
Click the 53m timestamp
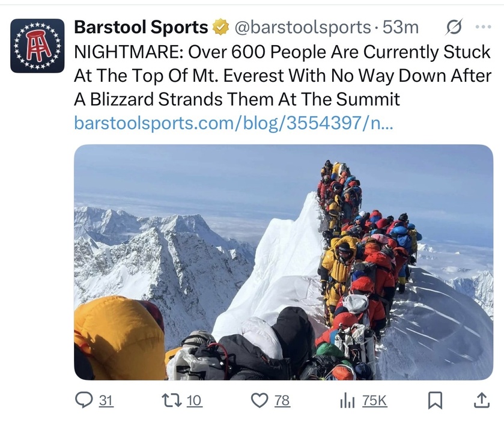click(x=401, y=27)
